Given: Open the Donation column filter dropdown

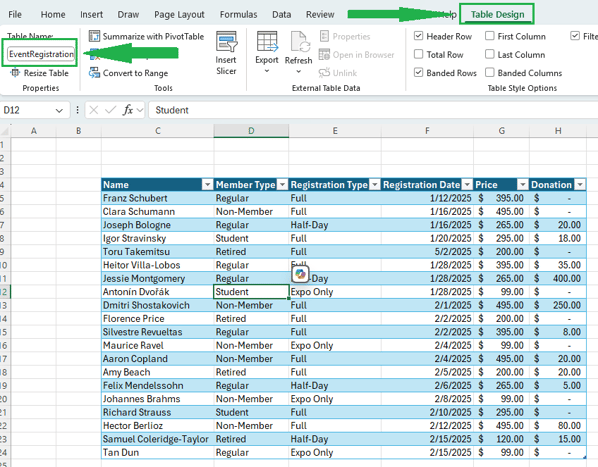Looking at the screenshot, I should 580,185.
